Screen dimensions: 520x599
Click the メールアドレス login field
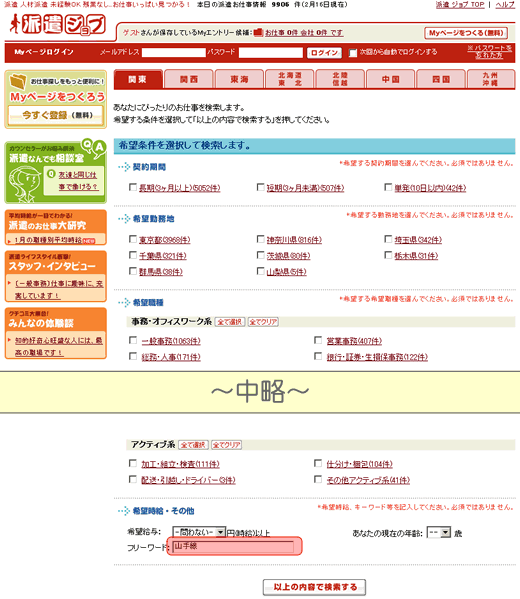(x=173, y=52)
